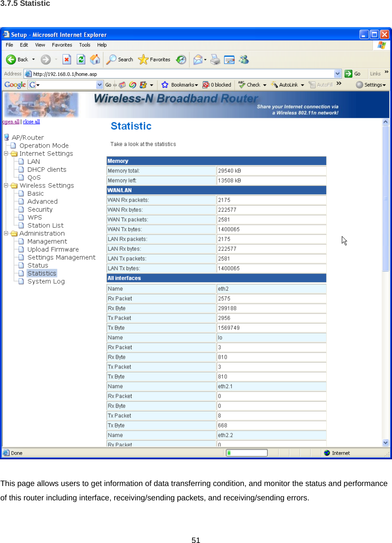Viewport: 392px width, 543px height.
Task: Collapse the Administration tree branch
Action: click(6, 233)
